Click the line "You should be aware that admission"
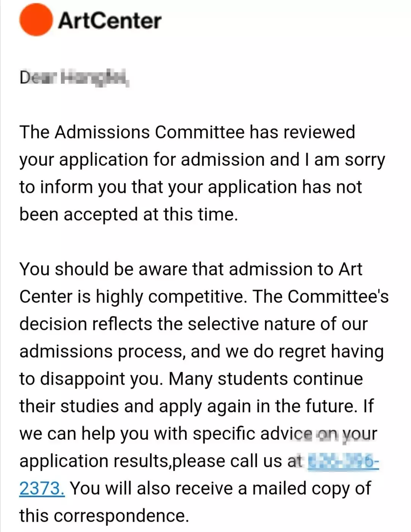 click(191, 269)
